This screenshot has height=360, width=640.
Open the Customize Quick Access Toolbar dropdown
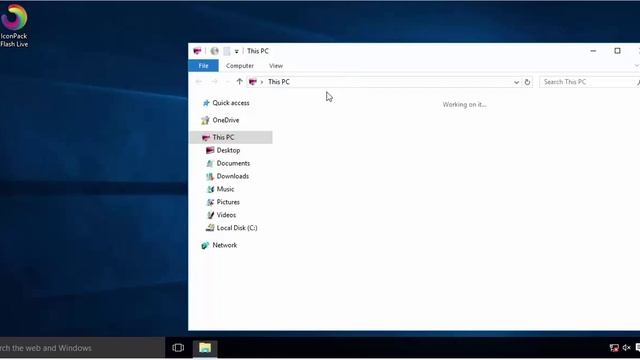pyautogui.click(x=236, y=51)
